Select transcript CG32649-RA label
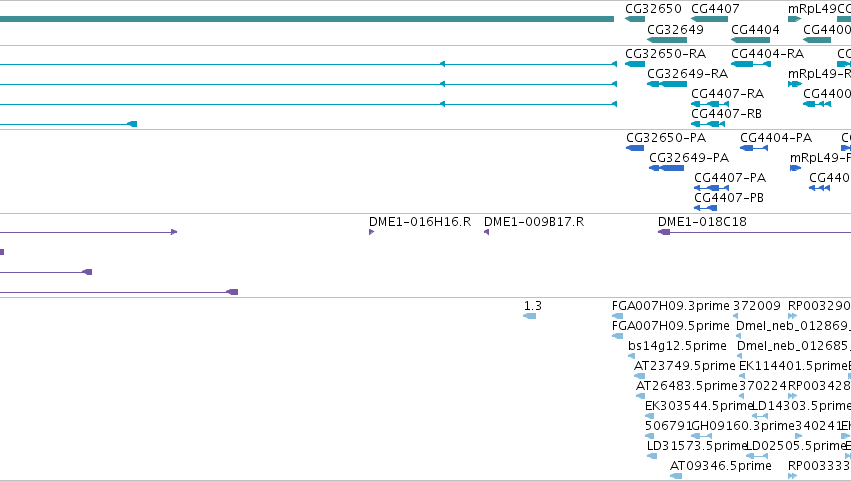The image size is (851, 481). tap(687, 74)
